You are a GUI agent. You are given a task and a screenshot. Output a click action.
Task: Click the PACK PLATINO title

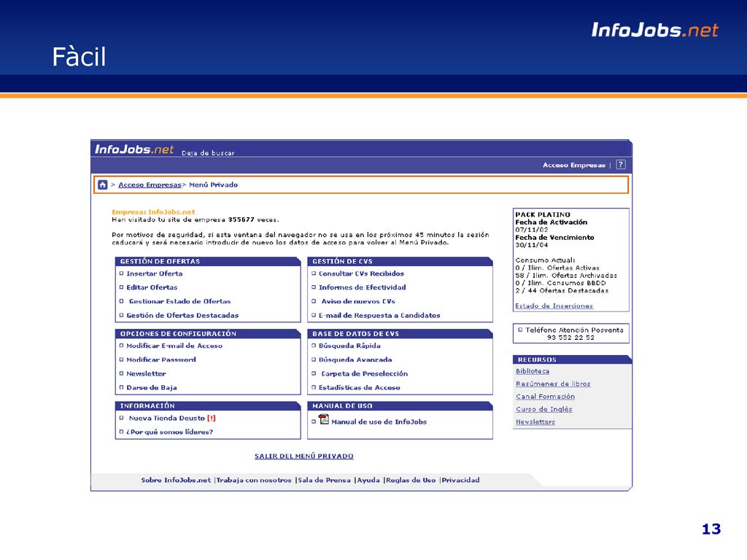543,215
